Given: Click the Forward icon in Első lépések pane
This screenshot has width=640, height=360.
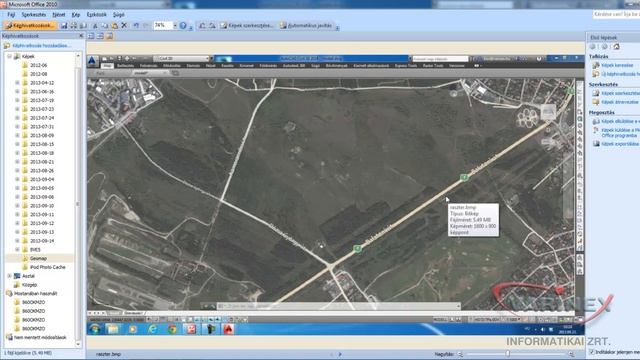Looking at the screenshot, I should (604, 47).
